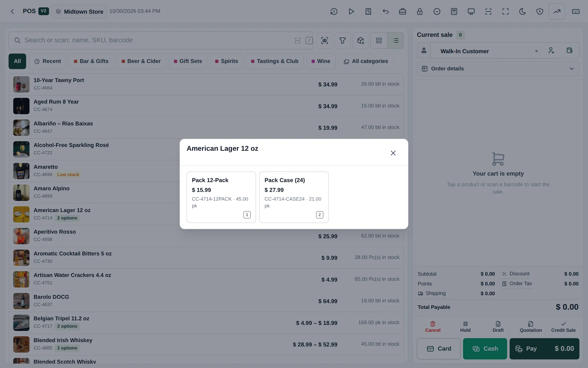Open the keyboard shortcuts icon

coord(576,11)
